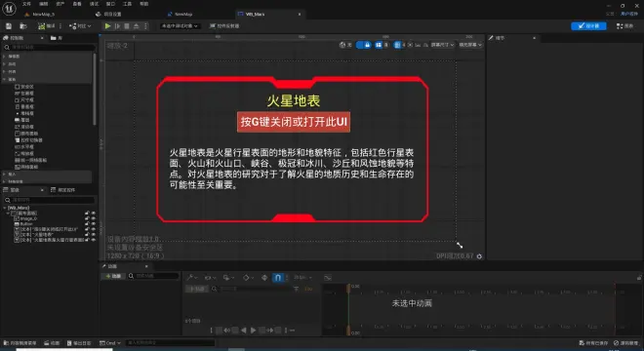Image resolution: width=644 pixels, height=351 pixels.
Task: Open the keyframe diamond dropdown in sequencer
Action: [248, 278]
